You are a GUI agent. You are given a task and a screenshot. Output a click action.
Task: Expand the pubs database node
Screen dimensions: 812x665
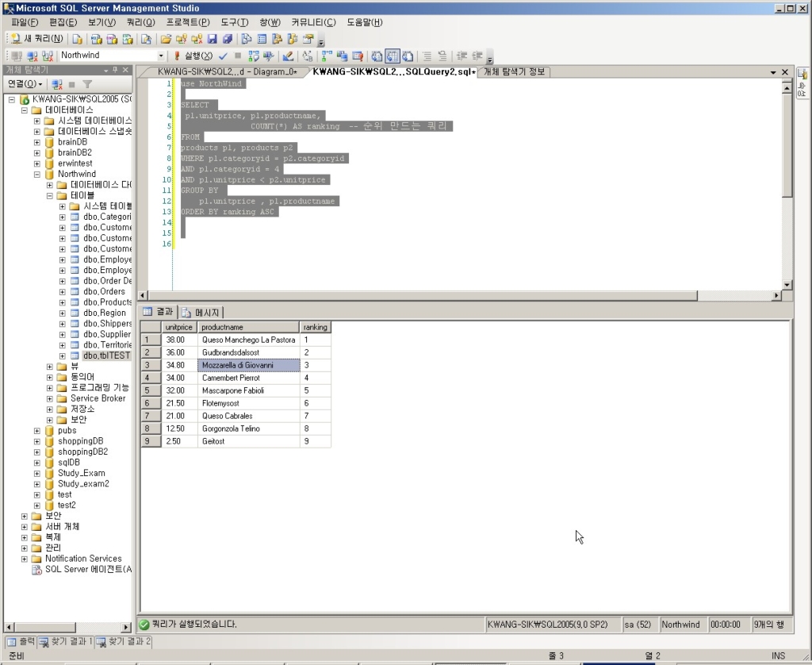point(36,431)
